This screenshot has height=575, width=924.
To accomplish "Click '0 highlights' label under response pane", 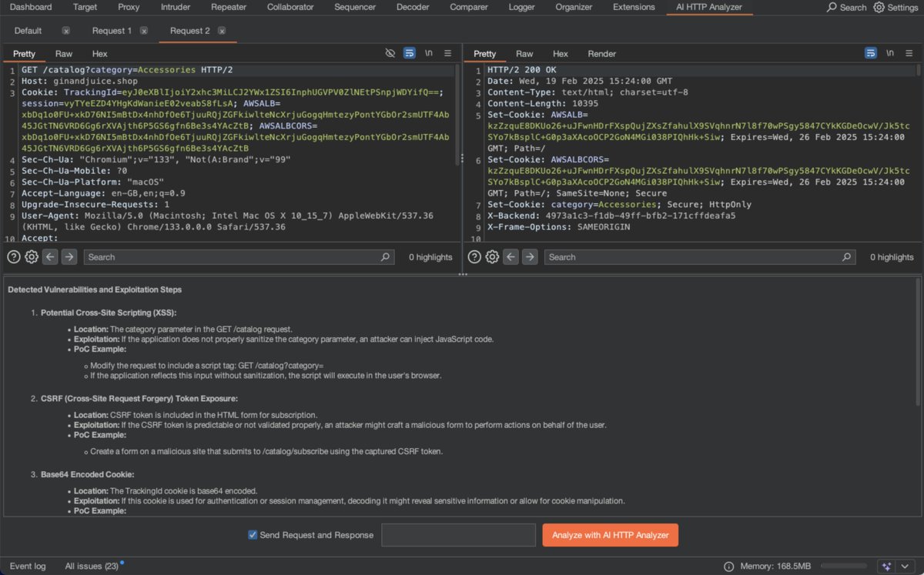I will coord(892,257).
